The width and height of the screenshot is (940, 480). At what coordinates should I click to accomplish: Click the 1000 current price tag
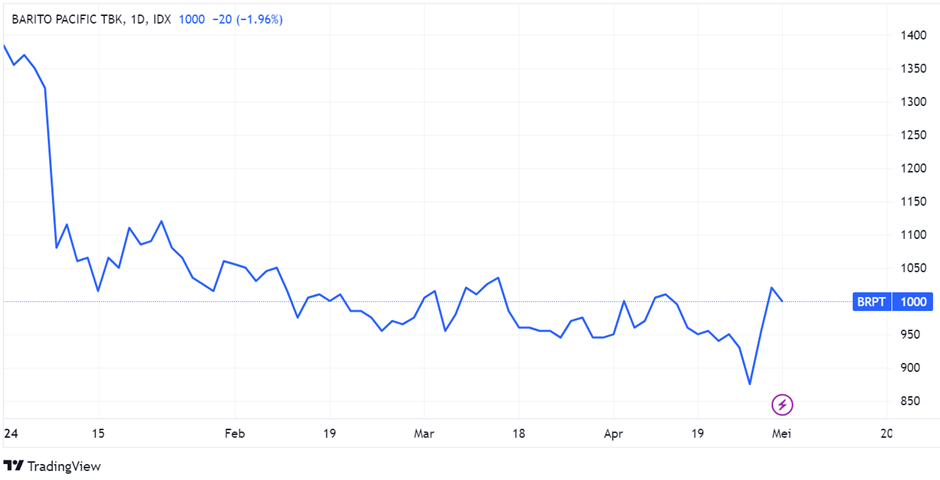click(x=912, y=301)
